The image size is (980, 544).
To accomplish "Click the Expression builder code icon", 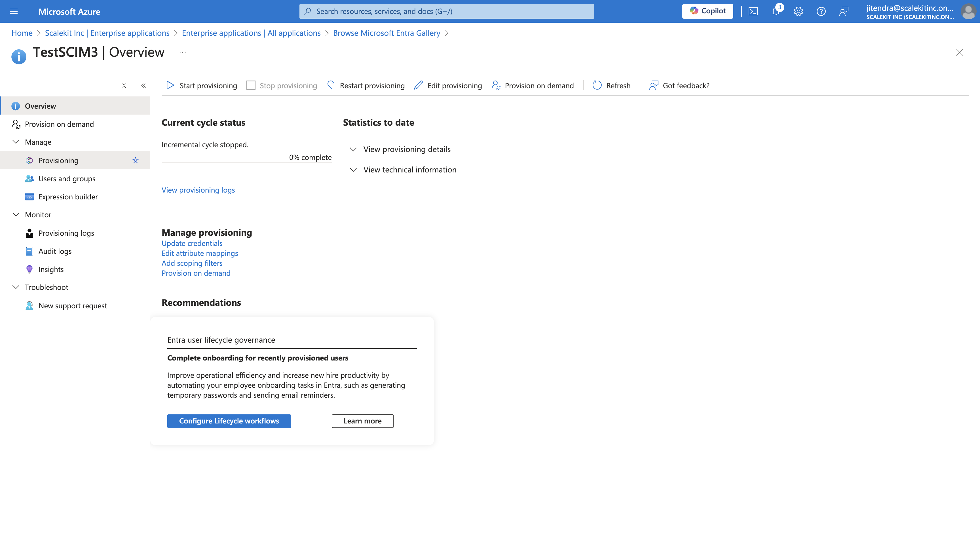I will coord(29,197).
